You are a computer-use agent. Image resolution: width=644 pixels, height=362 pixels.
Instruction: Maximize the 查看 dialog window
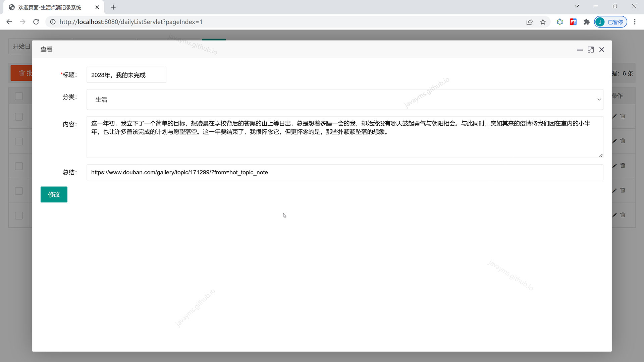tap(591, 50)
